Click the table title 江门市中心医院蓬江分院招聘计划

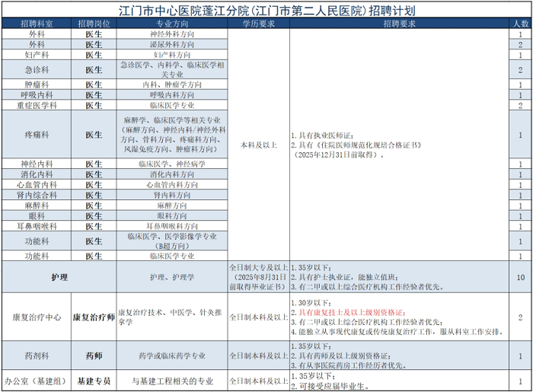click(266, 11)
